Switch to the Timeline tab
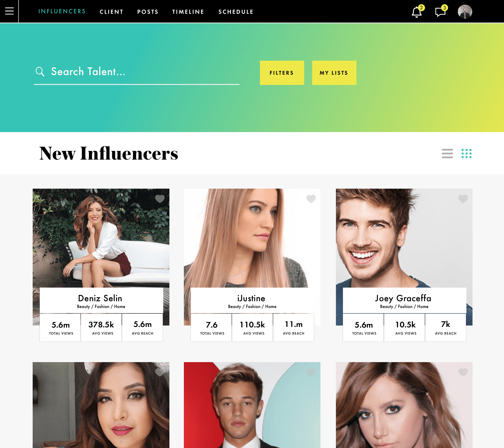The width and height of the screenshot is (504, 448). [188, 12]
